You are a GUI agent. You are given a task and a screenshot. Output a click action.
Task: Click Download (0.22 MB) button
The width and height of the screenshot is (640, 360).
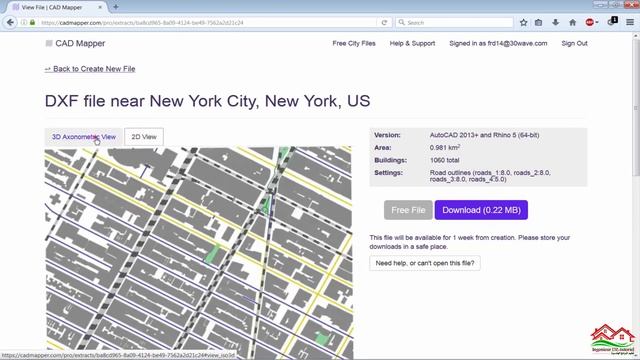[x=481, y=210]
